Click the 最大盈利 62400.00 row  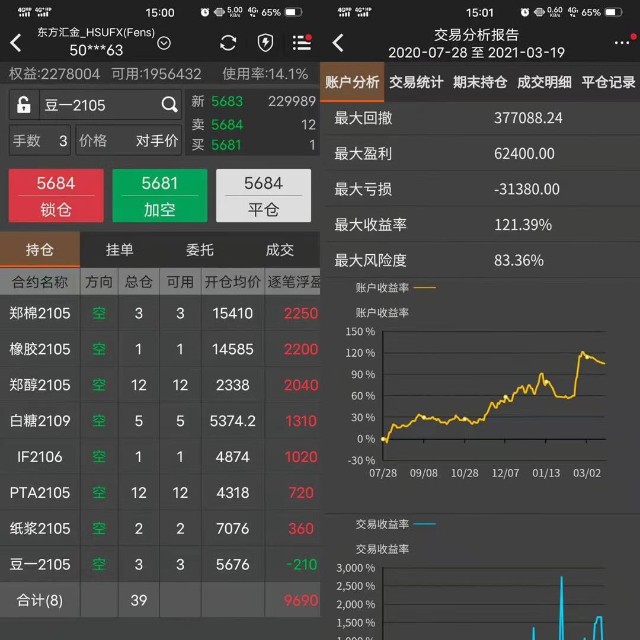click(x=480, y=153)
